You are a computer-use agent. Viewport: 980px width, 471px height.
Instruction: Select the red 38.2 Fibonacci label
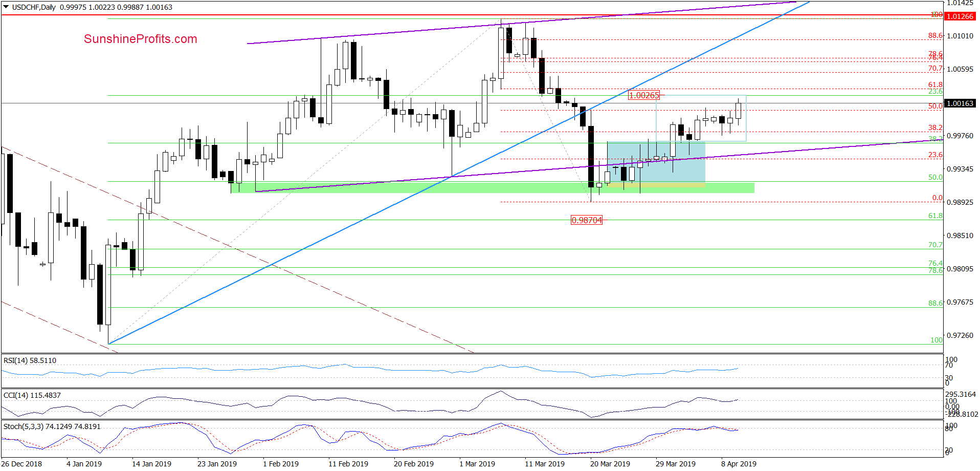[936, 127]
